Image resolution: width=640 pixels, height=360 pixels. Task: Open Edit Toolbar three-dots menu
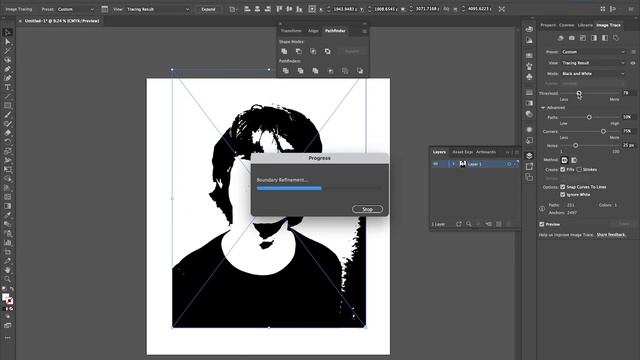click(x=7, y=338)
